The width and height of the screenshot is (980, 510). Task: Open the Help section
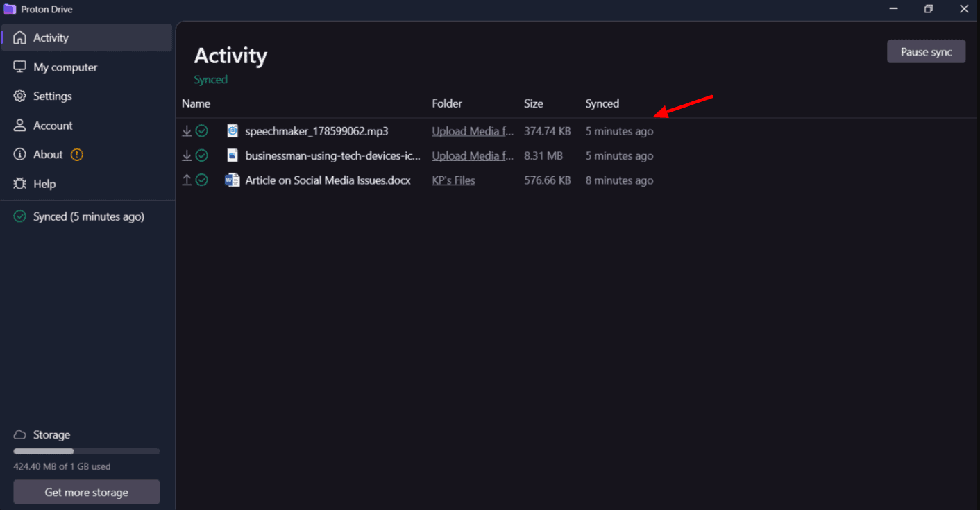(x=44, y=184)
